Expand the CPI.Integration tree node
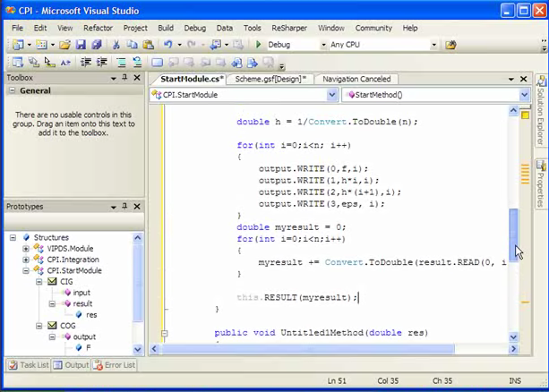549x392 pixels. coord(24,260)
